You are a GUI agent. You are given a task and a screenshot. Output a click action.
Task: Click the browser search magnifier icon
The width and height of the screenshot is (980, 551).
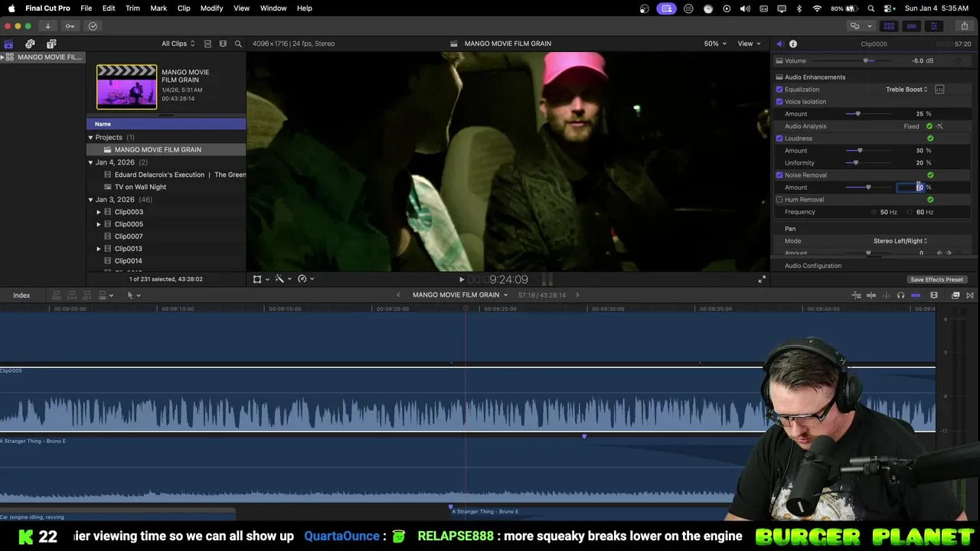coord(238,44)
